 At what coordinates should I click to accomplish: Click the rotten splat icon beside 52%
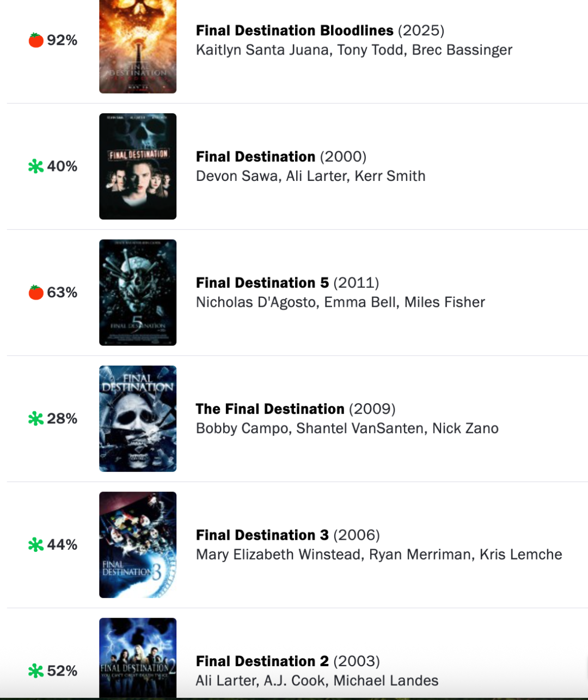point(36,671)
